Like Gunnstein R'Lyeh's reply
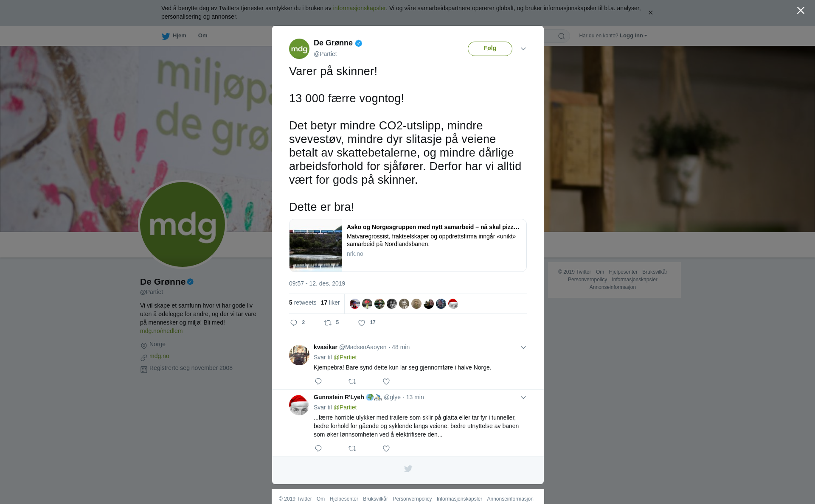815x504 pixels. coord(386,448)
